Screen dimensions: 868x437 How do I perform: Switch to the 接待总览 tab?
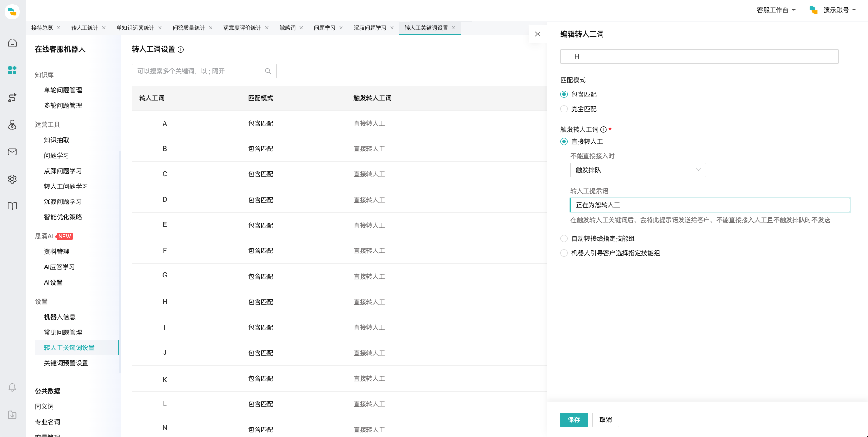coord(42,28)
